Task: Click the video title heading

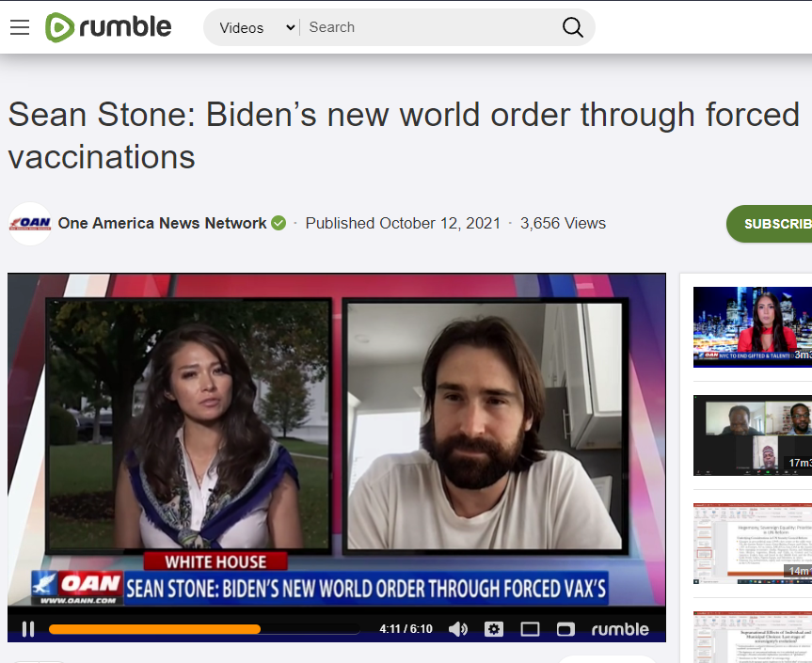Action: [x=404, y=135]
